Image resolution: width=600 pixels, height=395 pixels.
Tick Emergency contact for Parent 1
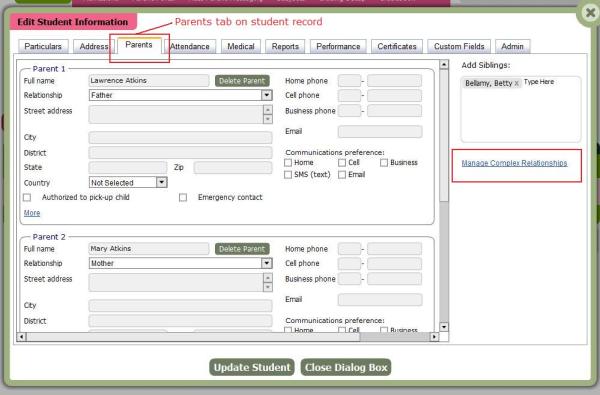pyautogui.click(x=183, y=198)
